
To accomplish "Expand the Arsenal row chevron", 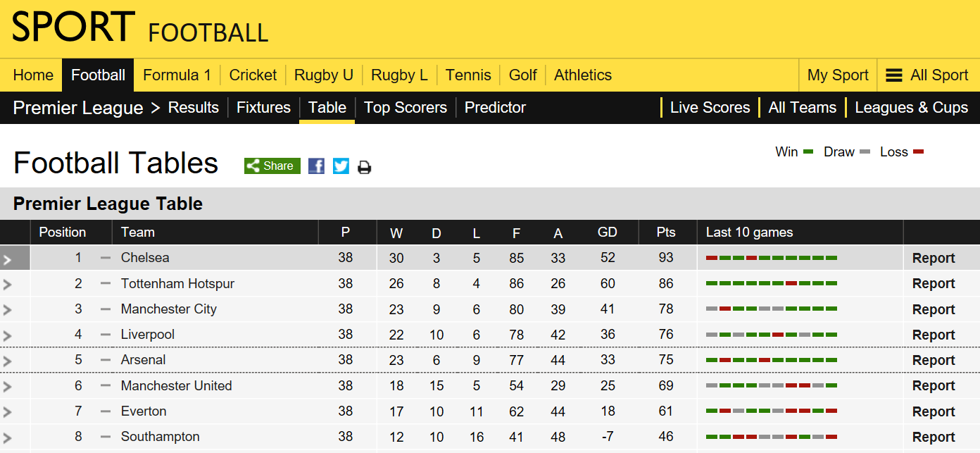I will (8, 361).
